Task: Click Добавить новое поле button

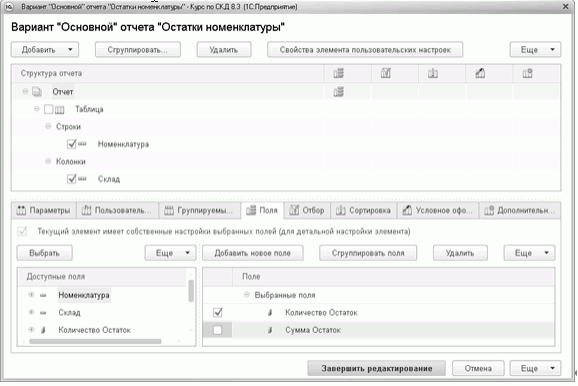Action: [x=253, y=253]
